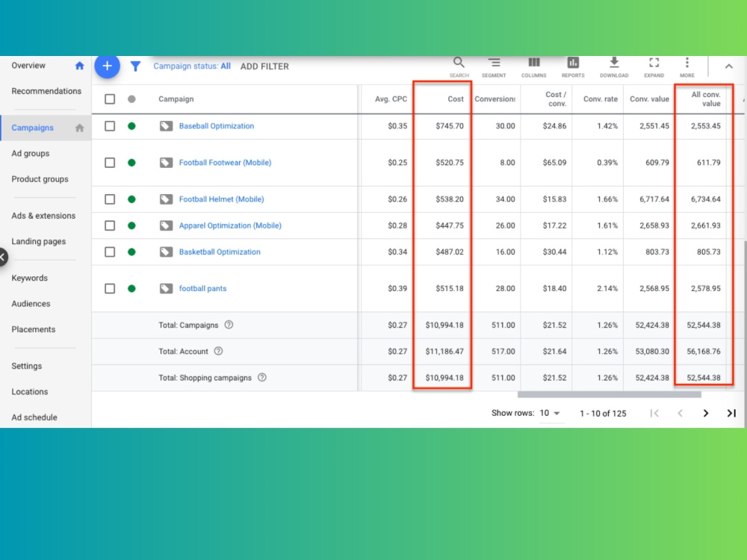Open Settings in the sidebar

coord(27,366)
